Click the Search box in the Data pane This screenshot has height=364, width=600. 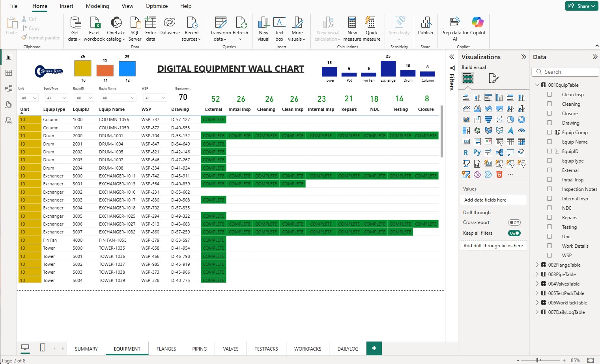565,71
